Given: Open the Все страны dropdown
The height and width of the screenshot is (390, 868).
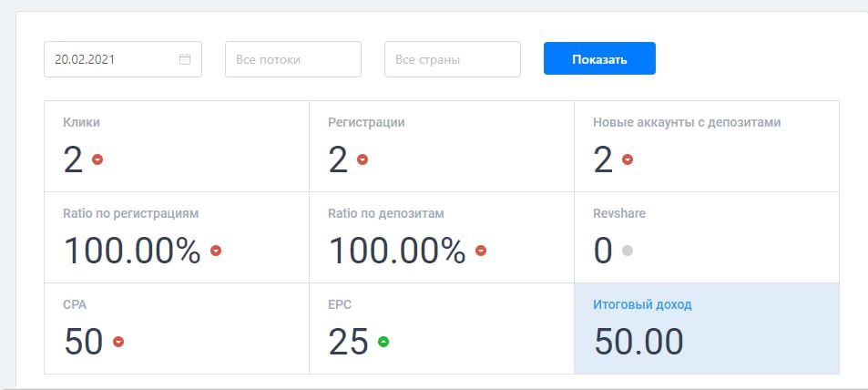Looking at the screenshot, I should 453,59.
